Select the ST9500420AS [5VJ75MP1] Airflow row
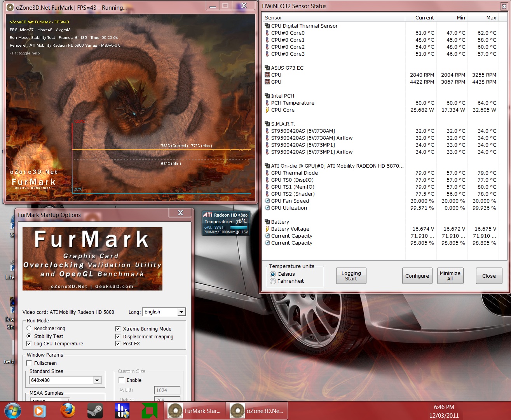The height and width of the screenshot is (420, 511). (380, 152)
